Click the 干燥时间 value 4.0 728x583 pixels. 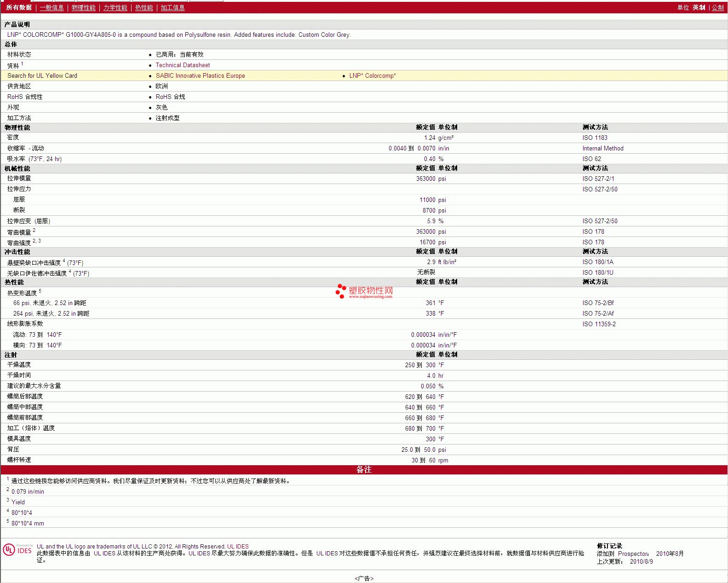click(431, 376)
